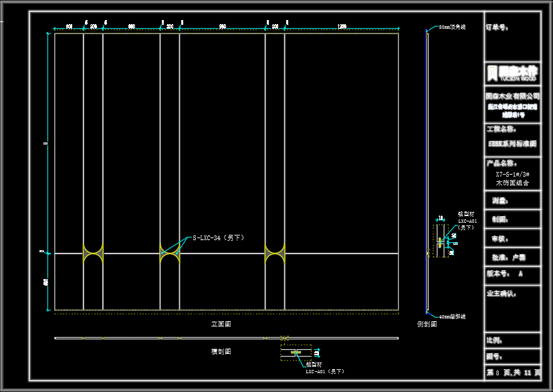
Task: Click the Tucson Wood company logo
Action: point(512,73)
